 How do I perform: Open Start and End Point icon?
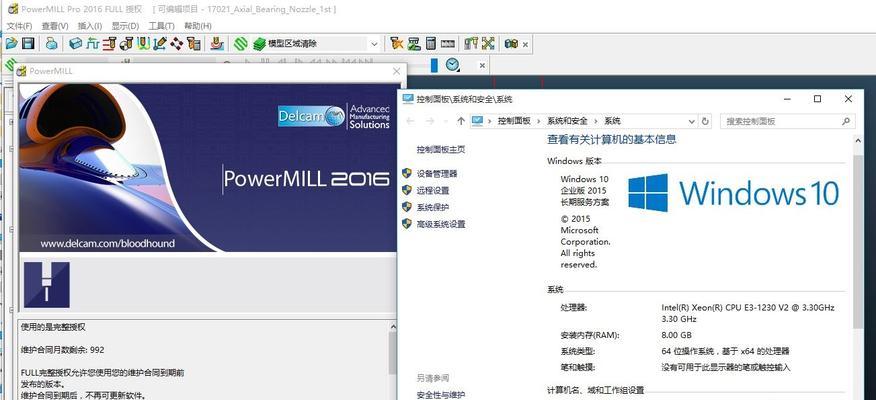(x=127, y=43)
